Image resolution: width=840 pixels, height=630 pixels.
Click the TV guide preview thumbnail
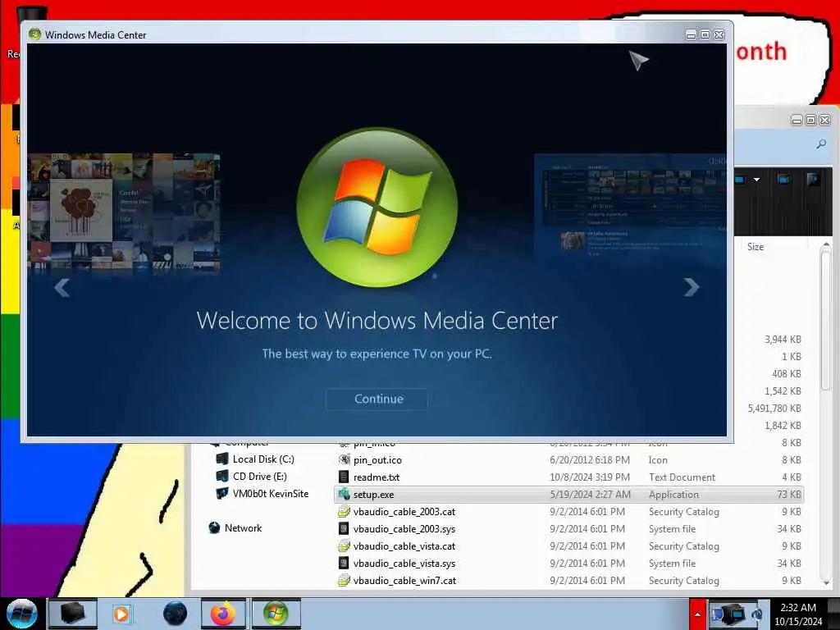pos(631,209)
